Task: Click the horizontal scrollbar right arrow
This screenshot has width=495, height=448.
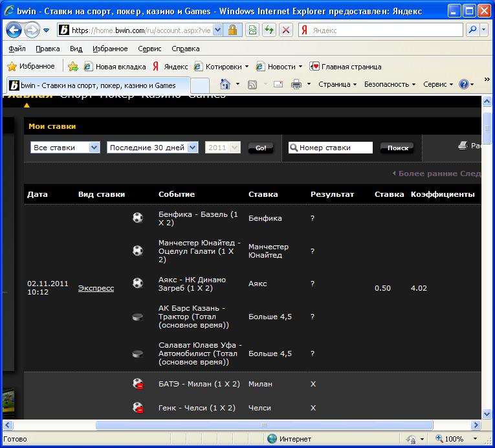Action: 476,425
